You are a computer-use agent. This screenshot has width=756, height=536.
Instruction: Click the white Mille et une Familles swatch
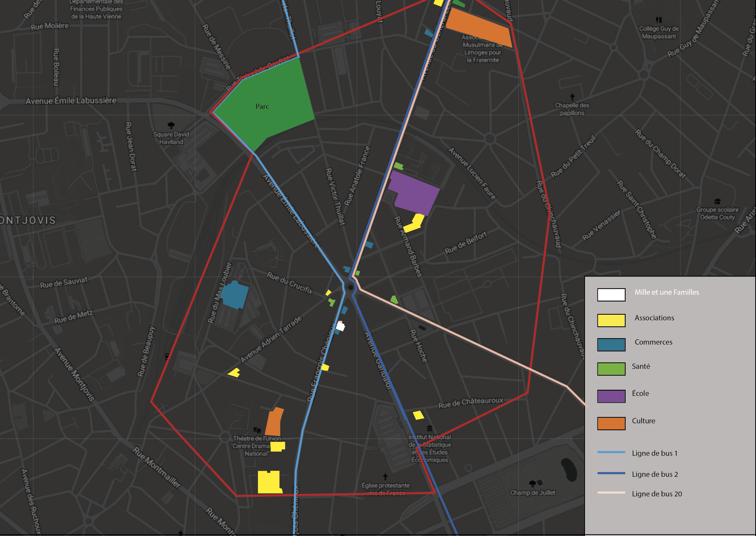point(611,295)
